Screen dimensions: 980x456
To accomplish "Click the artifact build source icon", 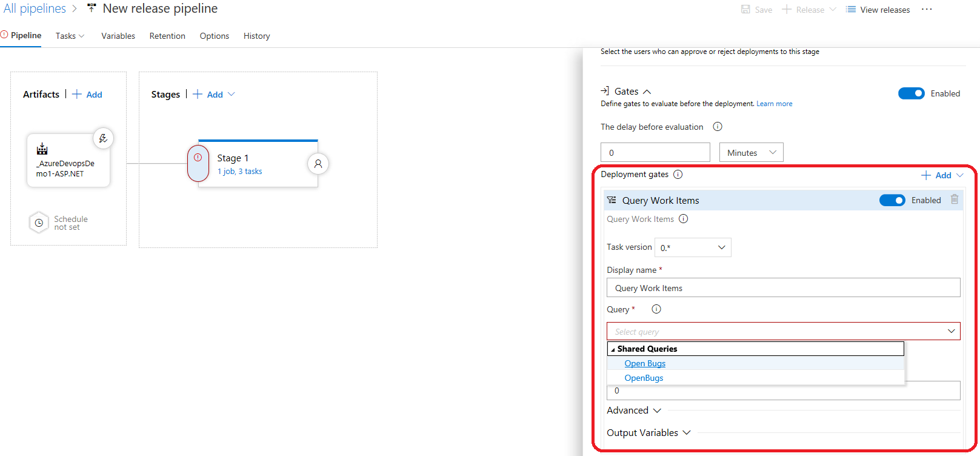I will [42, 149].
